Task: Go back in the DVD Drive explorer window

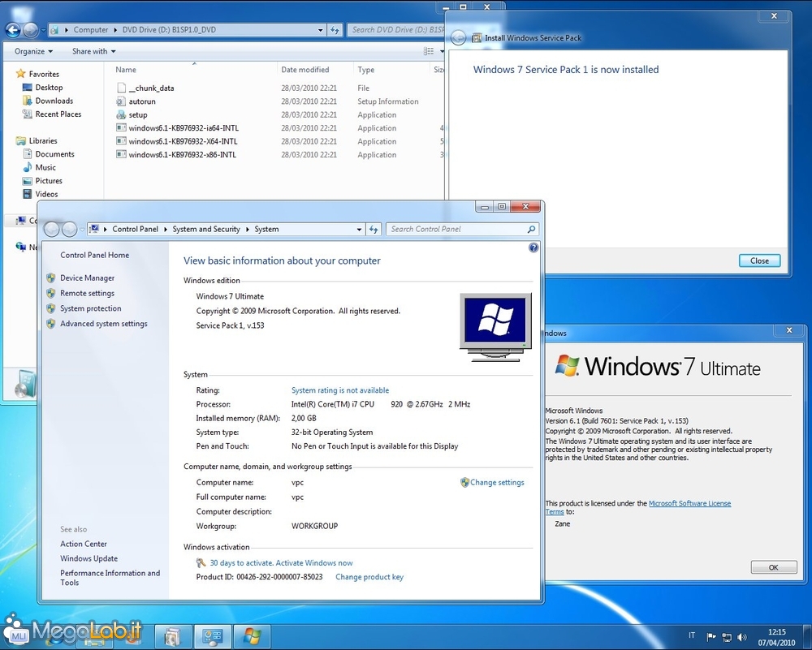Action: point(14,30)
